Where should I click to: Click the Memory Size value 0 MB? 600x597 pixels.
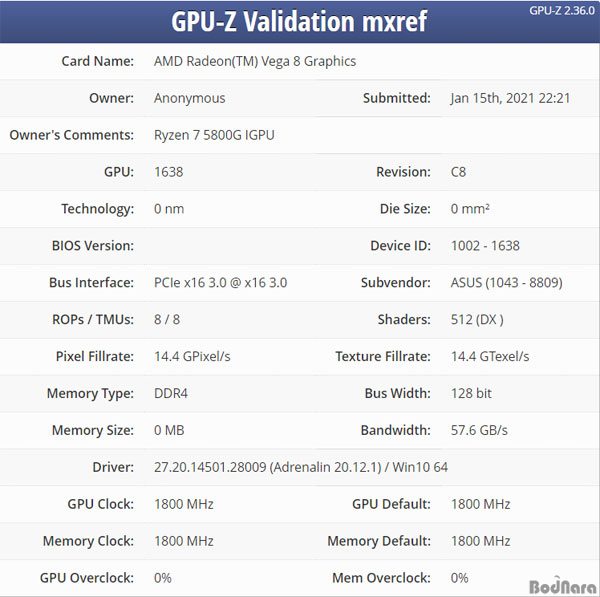(x=169, y=431)
